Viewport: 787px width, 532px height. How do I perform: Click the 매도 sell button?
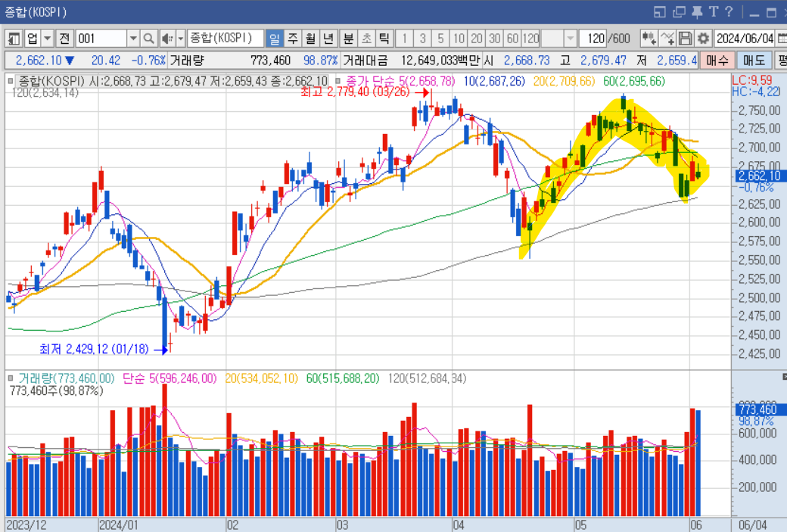click(754, 61)
